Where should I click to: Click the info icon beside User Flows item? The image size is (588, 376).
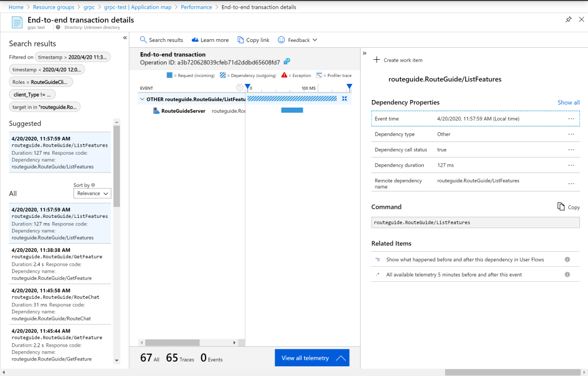click(567, 259)
